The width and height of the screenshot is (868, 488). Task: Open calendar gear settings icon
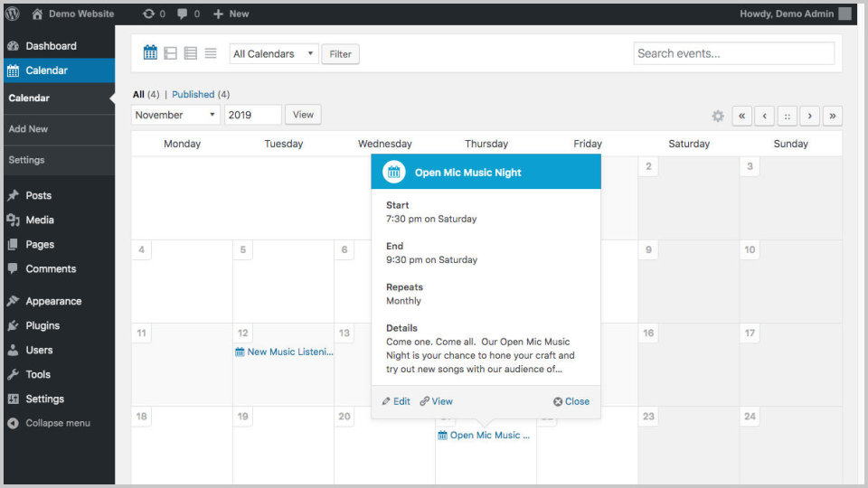718,116
